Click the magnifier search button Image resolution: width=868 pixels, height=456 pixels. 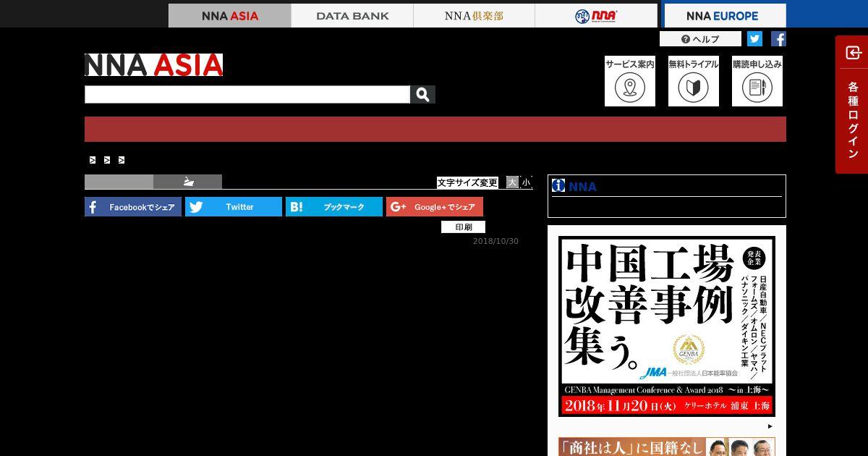click(422, 95)
